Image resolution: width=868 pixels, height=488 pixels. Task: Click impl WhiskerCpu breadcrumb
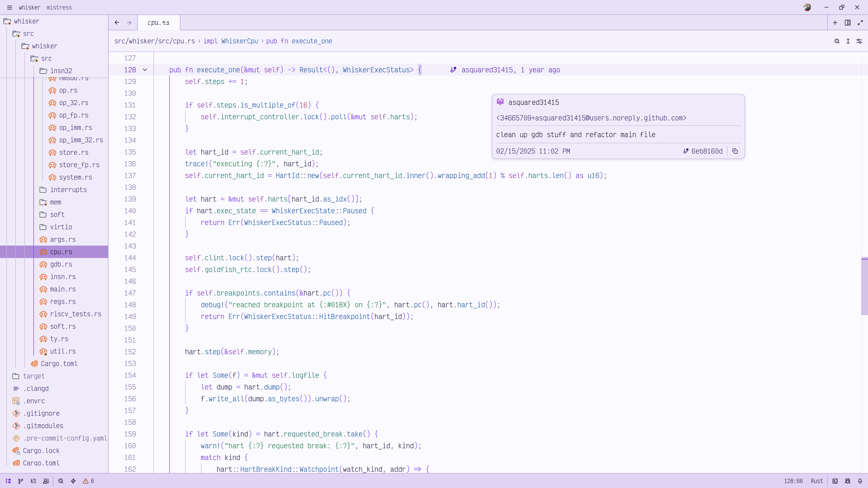point(231,41)
